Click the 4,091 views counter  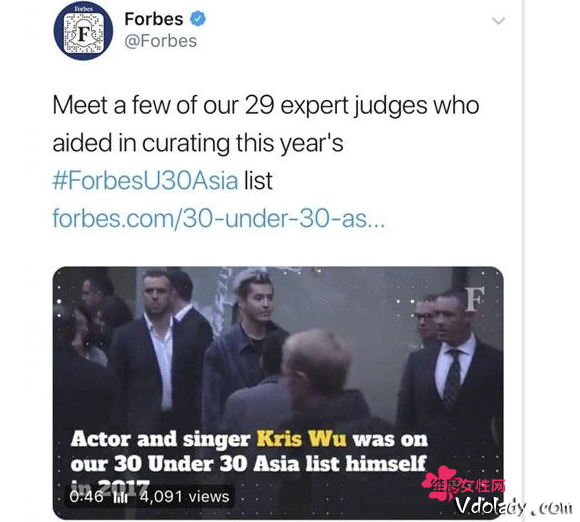184,496
